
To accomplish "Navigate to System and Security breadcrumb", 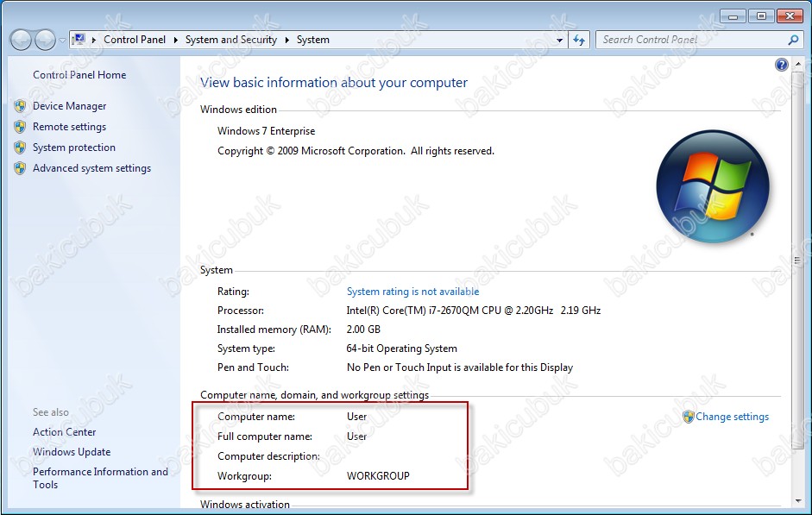I will tap(231, 40).
